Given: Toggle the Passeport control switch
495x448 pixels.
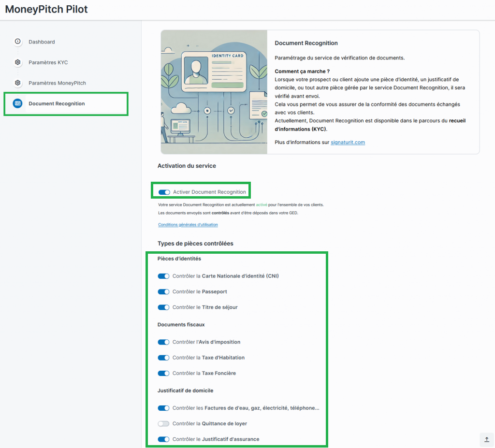Looking at the screenshot, I should [x=164, y=292].
